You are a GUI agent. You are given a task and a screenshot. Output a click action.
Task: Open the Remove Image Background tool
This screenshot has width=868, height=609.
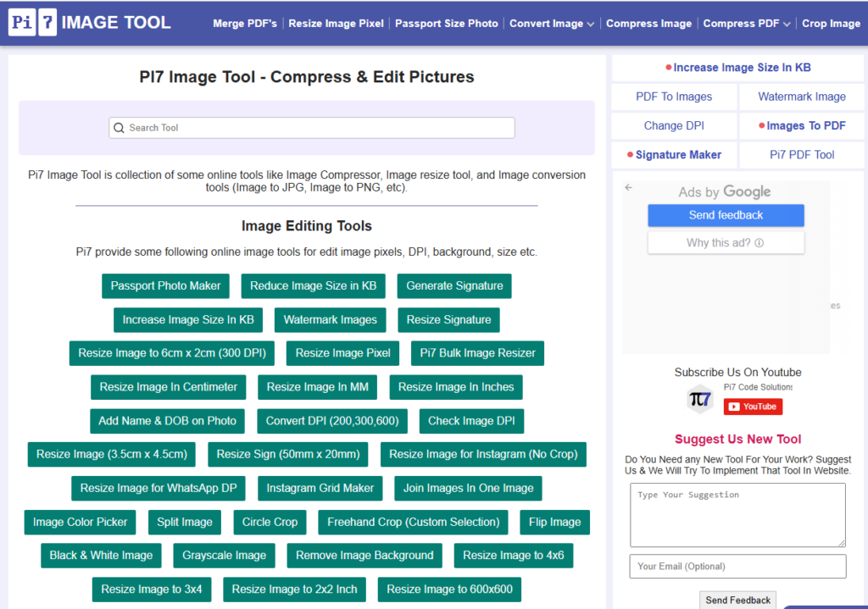(x=364, y=556)
